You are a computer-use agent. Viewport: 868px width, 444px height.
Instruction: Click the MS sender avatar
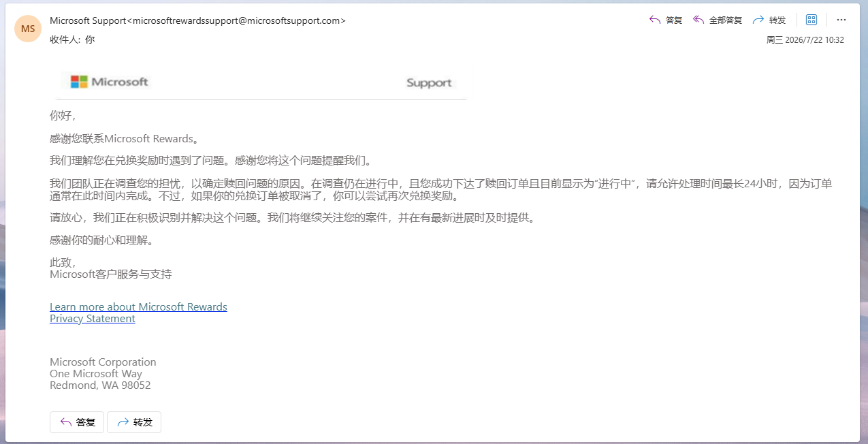pos(28,29)
